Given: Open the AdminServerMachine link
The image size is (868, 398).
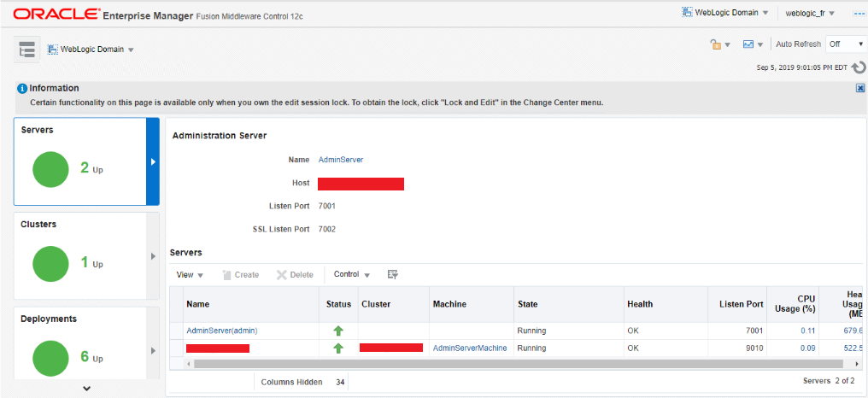Looking at the screenshot, I should click(469, 348).
